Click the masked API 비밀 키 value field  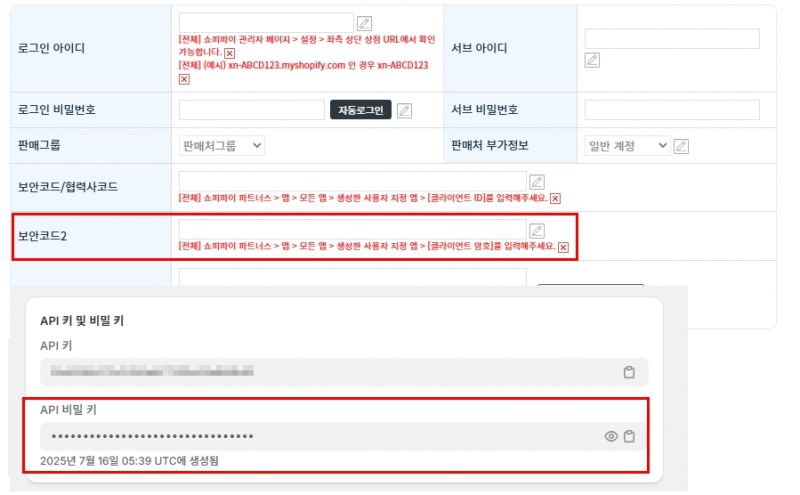click(x=344, y=436)
